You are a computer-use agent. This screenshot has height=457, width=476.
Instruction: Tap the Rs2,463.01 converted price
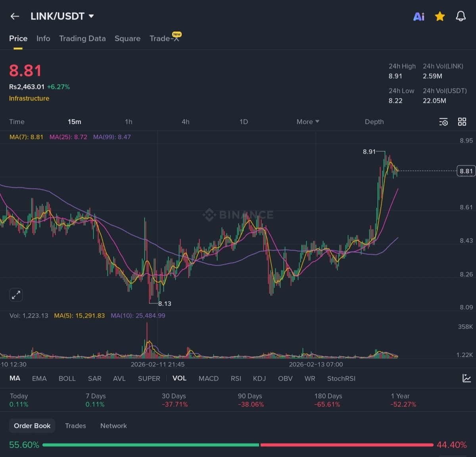pyautogui.click(x=27, y=87)
